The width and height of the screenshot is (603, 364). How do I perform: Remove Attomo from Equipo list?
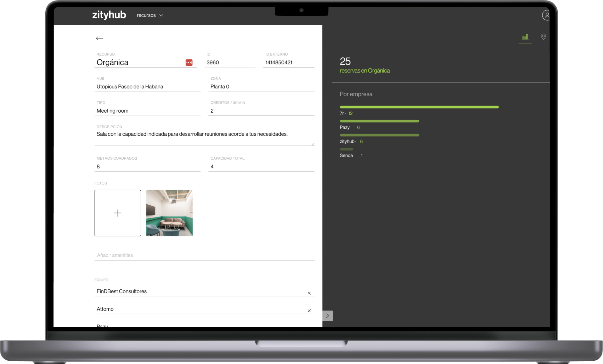(309, 311)
